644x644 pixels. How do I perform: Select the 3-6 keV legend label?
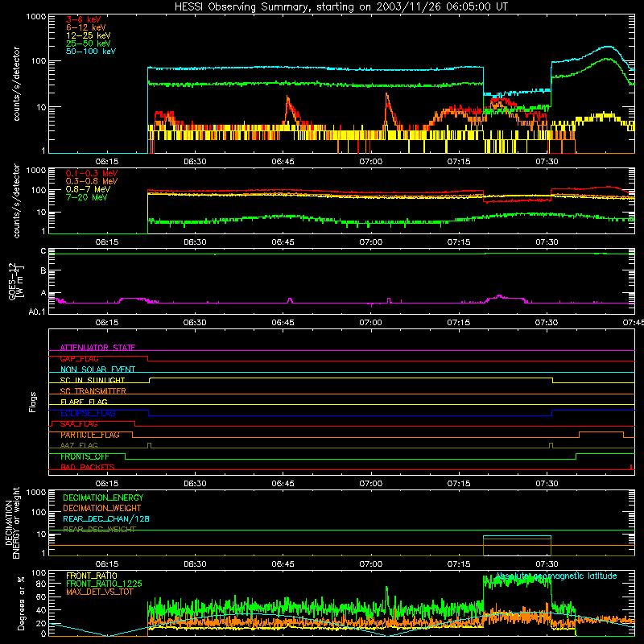coord(83,19)
